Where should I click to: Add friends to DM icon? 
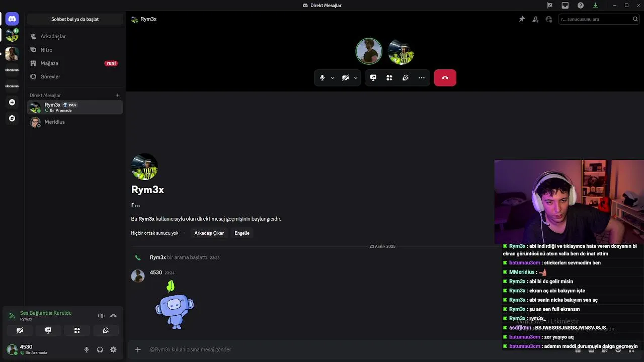(535, 19)
